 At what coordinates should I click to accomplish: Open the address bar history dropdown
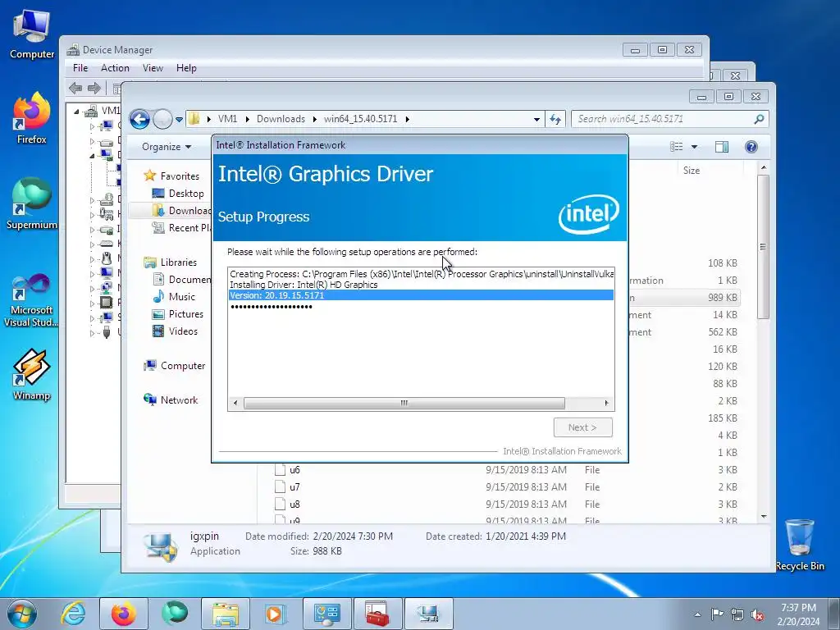point(536,119)
